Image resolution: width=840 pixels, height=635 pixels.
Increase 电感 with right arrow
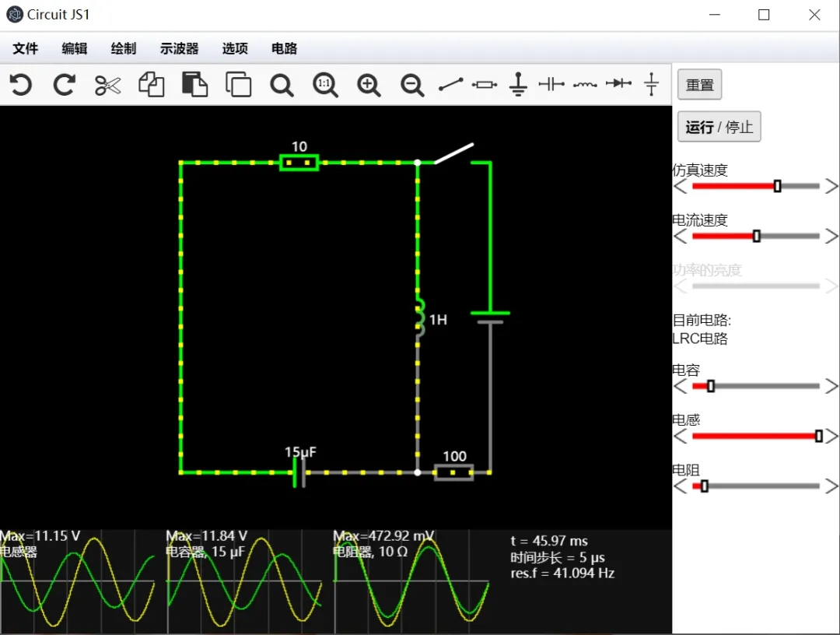coord(831,437)
